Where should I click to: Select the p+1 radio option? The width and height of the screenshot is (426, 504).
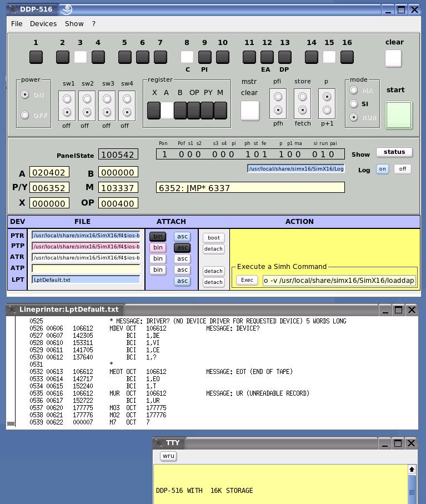pos(327,110)
